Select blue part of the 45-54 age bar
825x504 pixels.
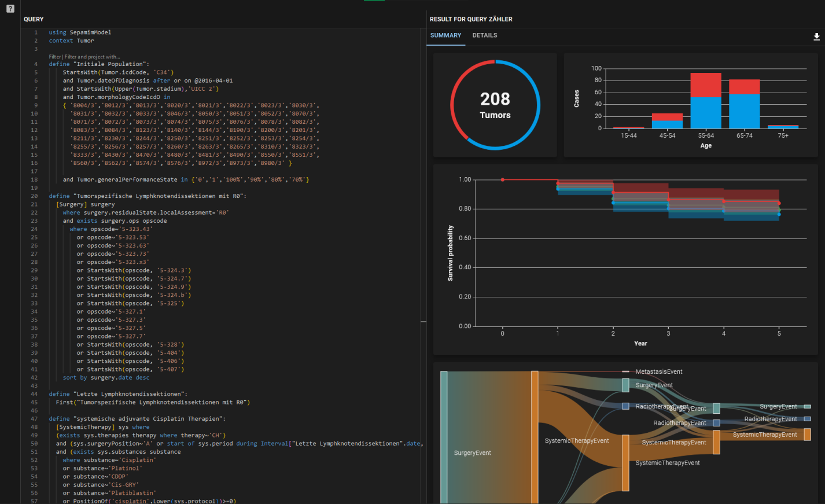(667, 124)
